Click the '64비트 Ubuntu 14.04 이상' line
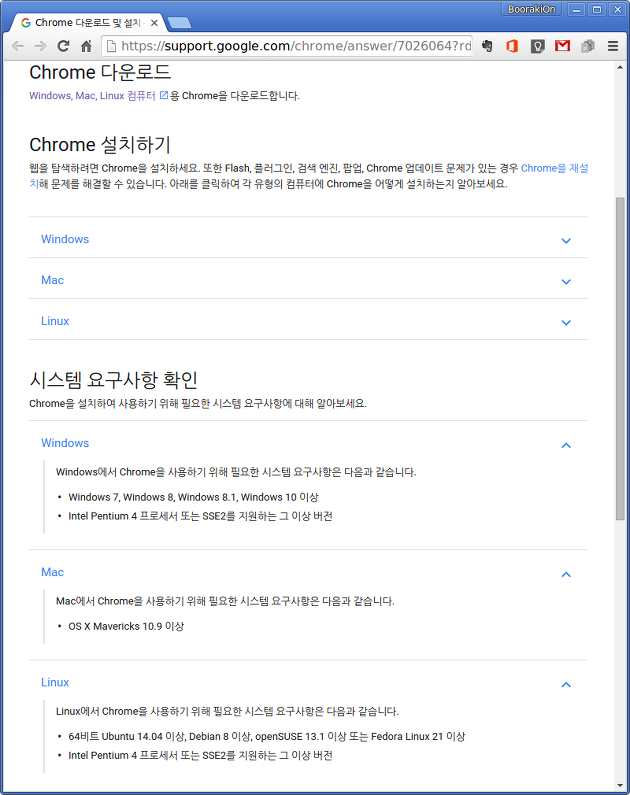Screen dimensions: 630x795 267,737
